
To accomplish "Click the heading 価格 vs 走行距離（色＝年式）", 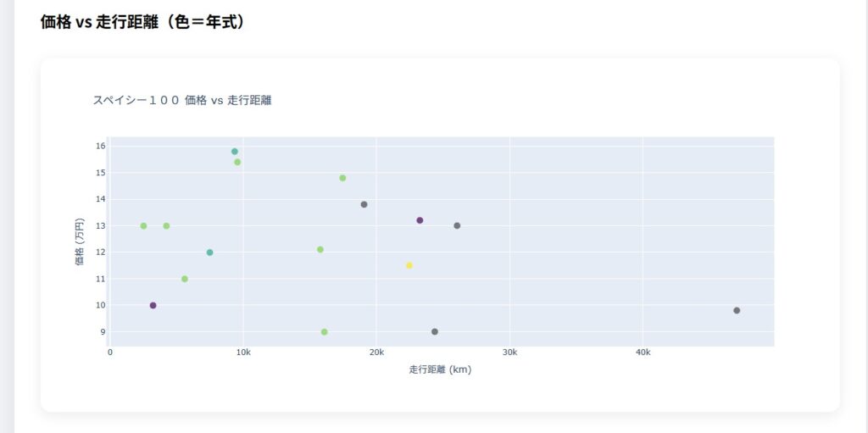I will (x=142, y=22).
